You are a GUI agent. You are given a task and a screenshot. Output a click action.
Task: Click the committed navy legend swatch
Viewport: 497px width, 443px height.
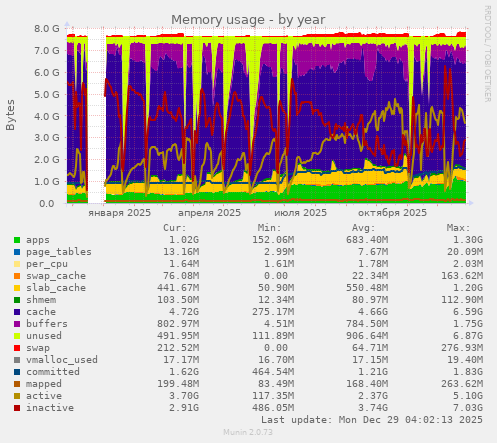point(17,372)
